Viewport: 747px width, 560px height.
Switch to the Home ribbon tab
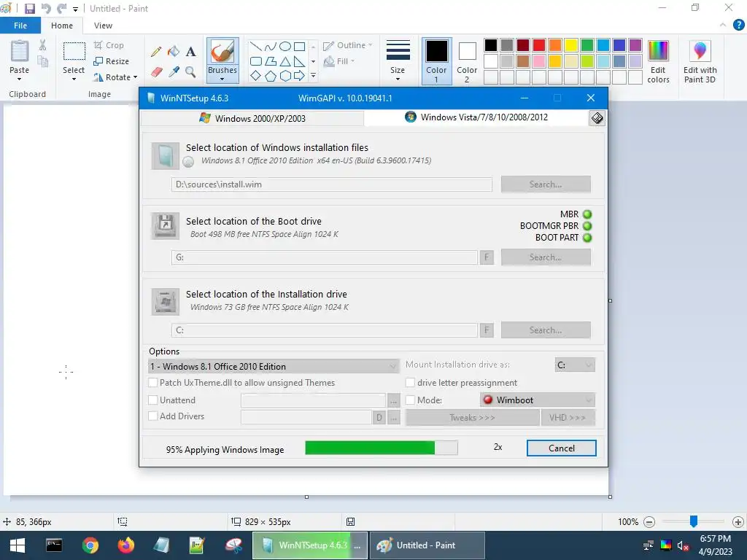[x=62, y=26]
